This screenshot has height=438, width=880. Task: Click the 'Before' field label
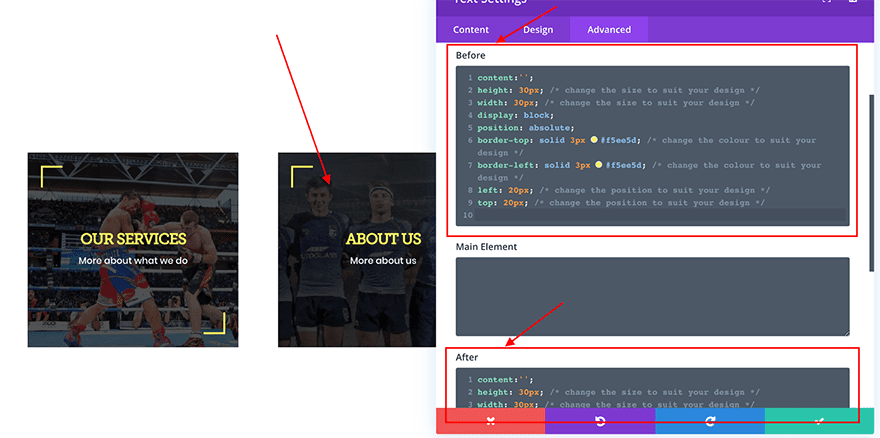[470, 56]
